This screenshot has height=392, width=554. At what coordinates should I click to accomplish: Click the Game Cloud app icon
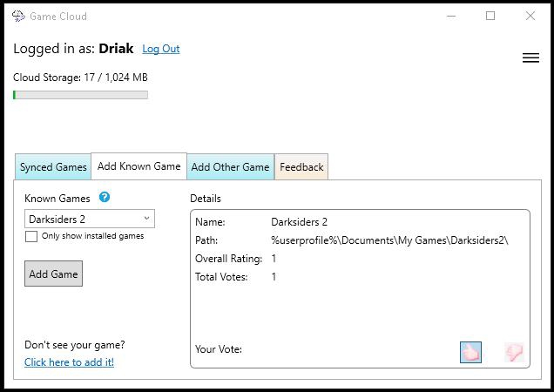[18, 17]
